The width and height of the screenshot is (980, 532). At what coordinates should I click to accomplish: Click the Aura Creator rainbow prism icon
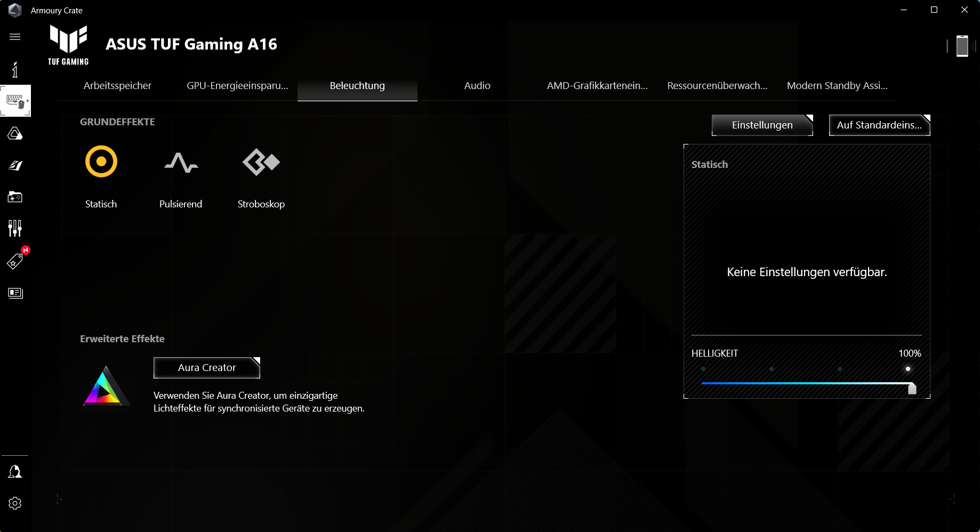[x=106, y=386]
